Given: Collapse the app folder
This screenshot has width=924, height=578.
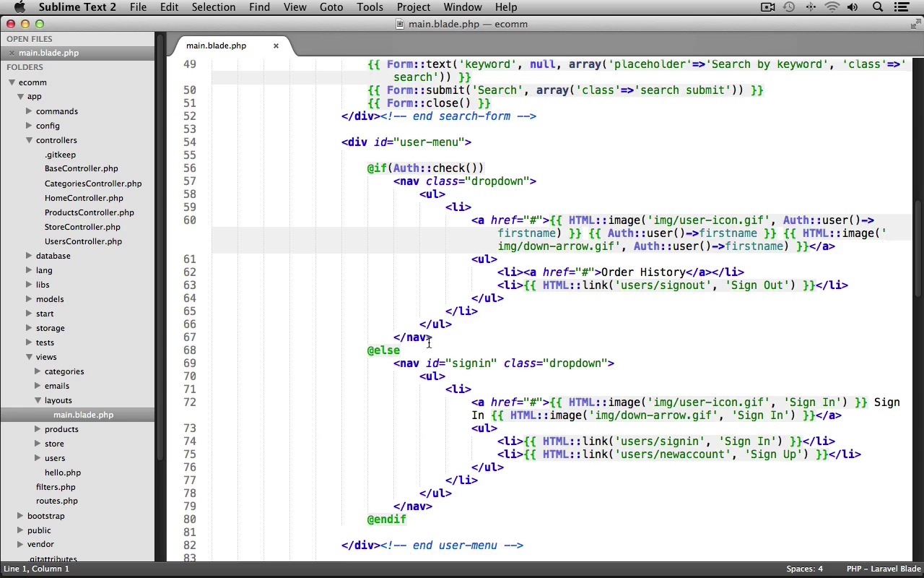Looking at the screenshot, I should point(20,97).
